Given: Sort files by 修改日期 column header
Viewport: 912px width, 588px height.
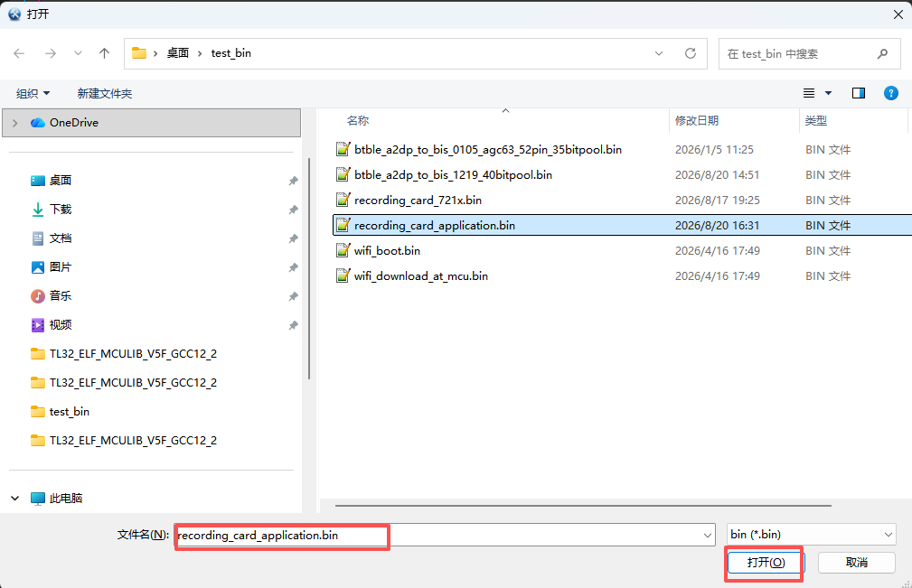Looking at the screenshot, I should [x=697, y=121].
